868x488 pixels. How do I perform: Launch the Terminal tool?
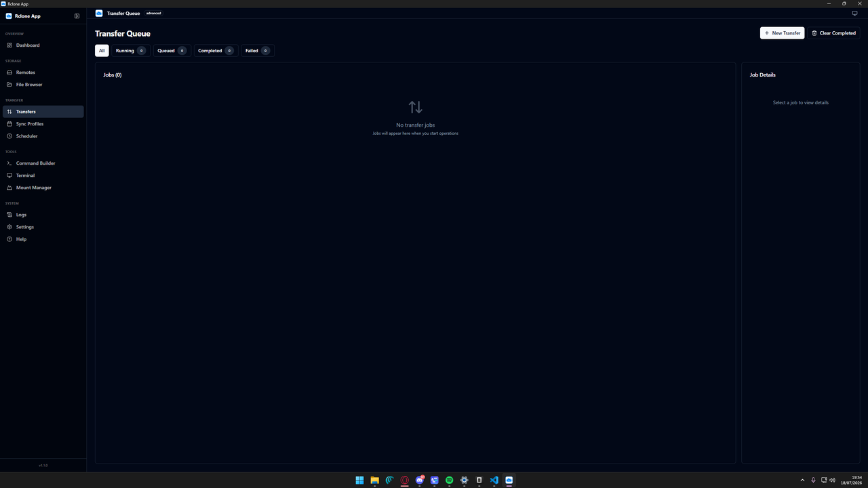43,176
